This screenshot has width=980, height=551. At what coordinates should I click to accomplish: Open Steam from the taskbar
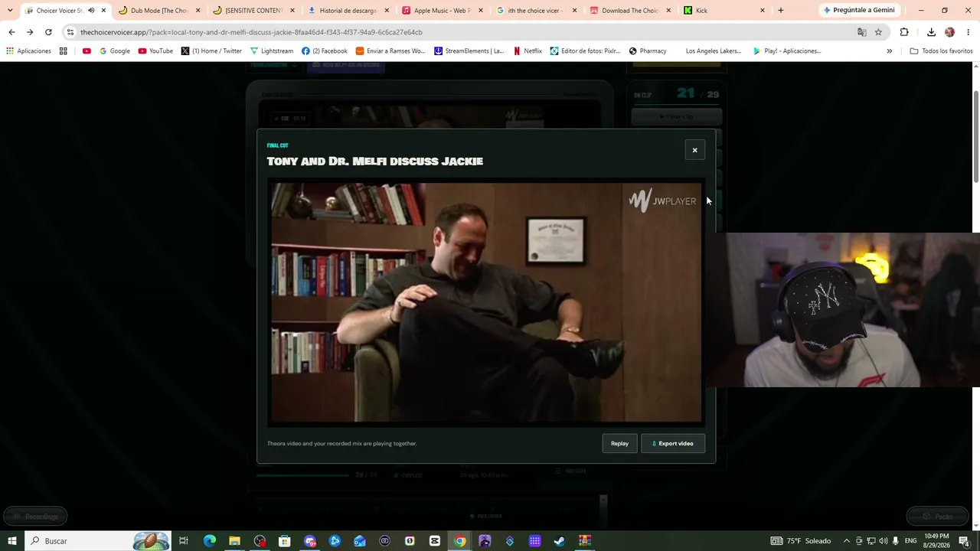pos(560,541)
